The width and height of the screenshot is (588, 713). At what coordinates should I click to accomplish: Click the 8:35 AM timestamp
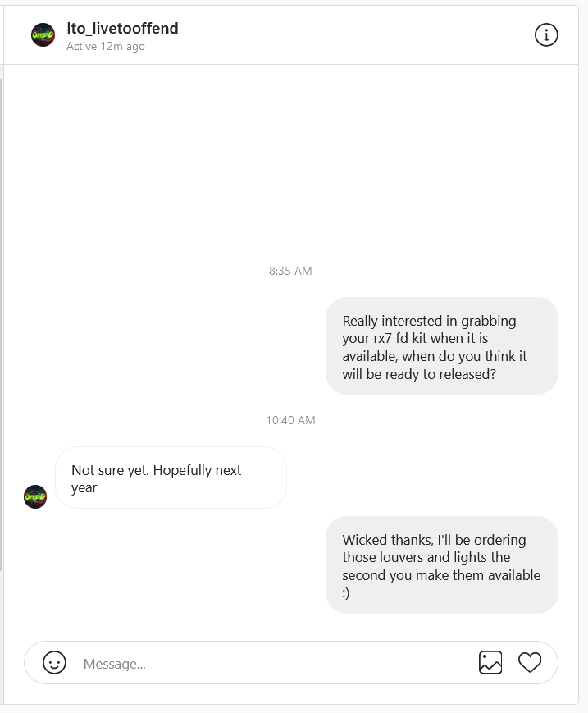tap(290, 271)
